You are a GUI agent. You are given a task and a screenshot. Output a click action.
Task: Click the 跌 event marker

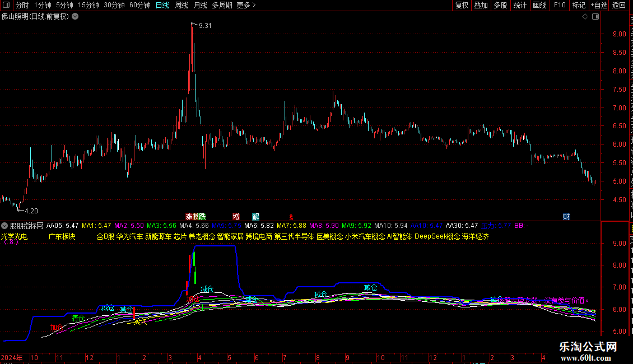pos(202,217)
